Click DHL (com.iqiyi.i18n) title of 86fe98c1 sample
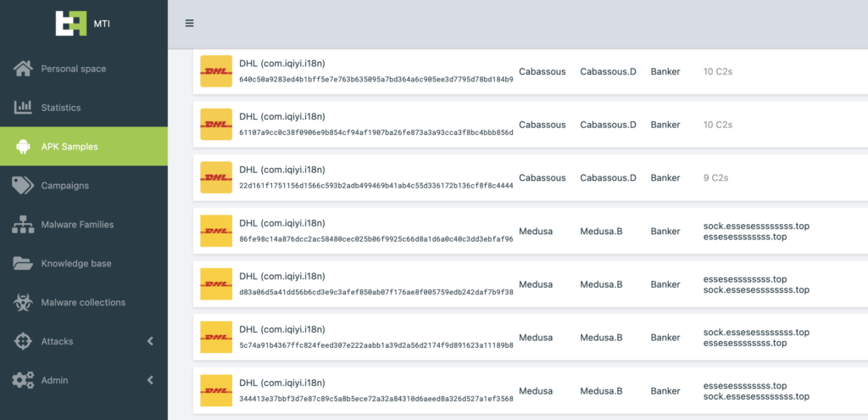This screenshot has height=420, width=868. click(281, 223)
